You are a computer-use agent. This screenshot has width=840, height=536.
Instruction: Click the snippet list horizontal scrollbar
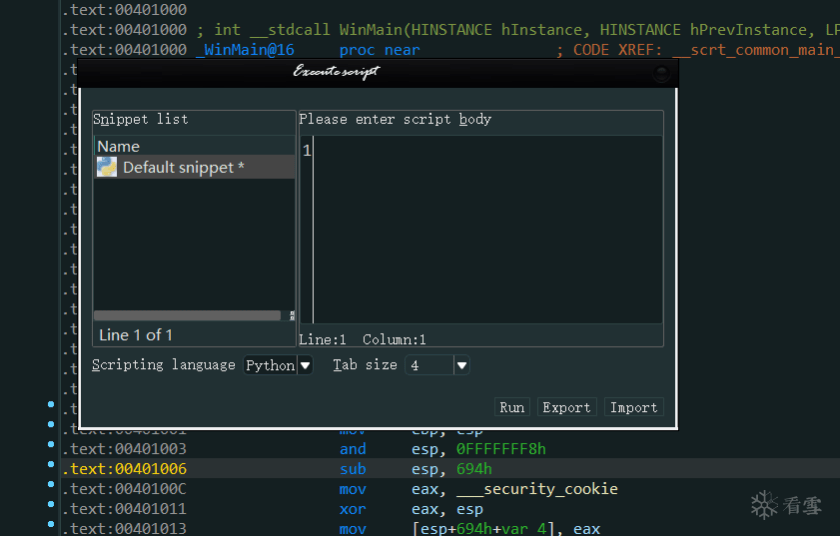coord(188,315)
